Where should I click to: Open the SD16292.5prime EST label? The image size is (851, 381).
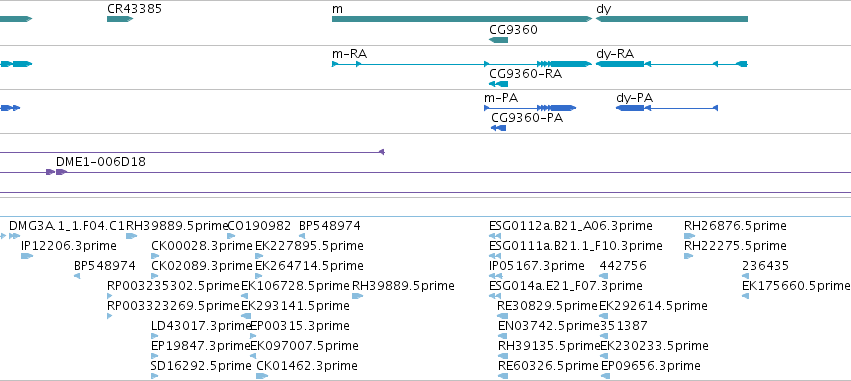click(x=201, y=366)
